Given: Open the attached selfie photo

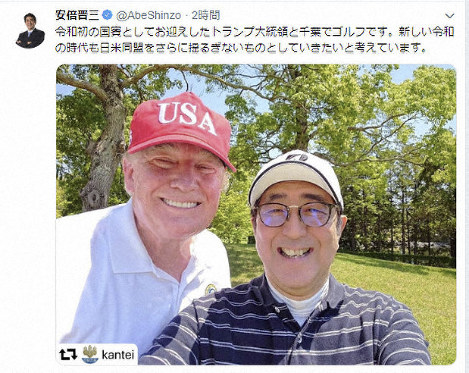Looking at the screenshot, I should pyautogui.click(x=256, y=214).
